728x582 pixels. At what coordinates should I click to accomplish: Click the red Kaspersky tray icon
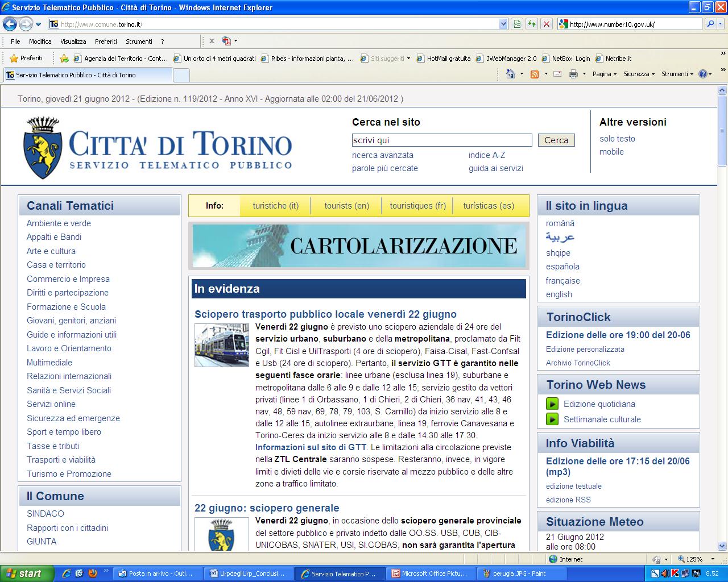tap(675, 573)
